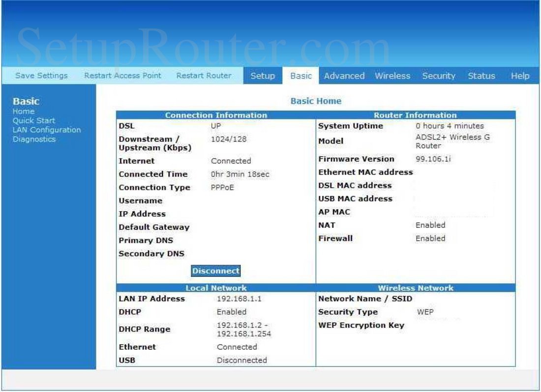Open Diagnostics in the sidebar
This screenshot has height=392, width=541.
[34, 139]
